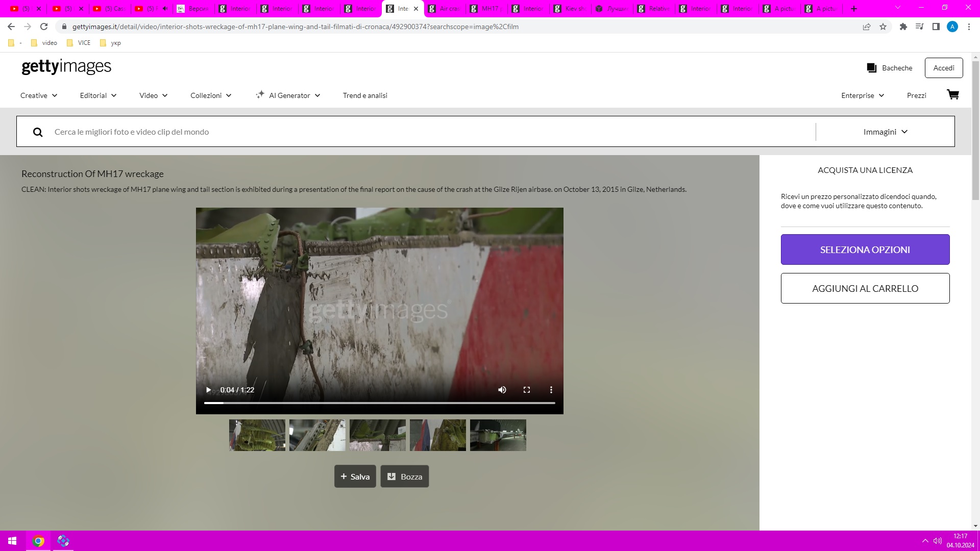Open Windows Start menu

pos(12,541)
